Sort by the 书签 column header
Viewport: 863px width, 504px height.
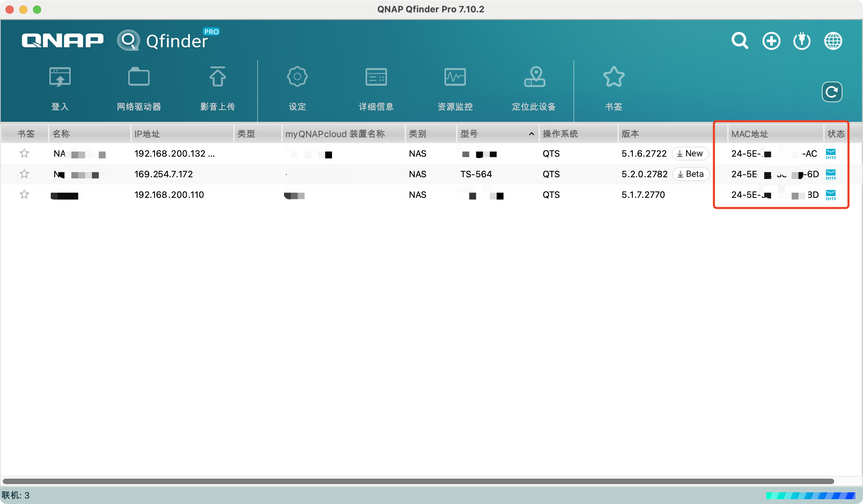pyautogui.click(x=25, y=134)
